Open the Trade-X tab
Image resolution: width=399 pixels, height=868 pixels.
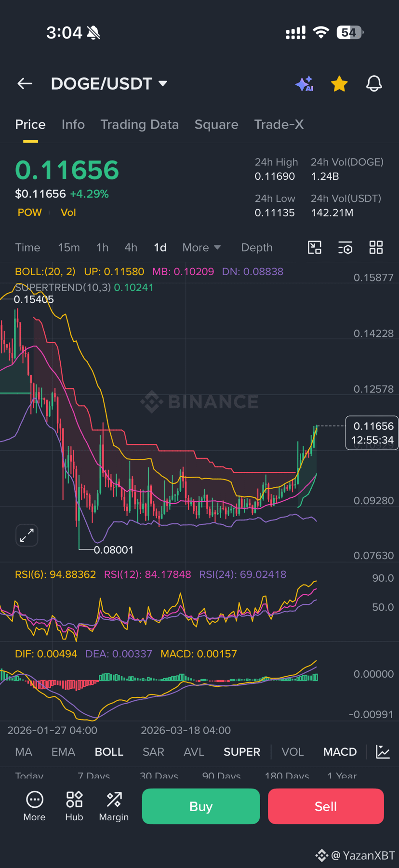(279, 124)
